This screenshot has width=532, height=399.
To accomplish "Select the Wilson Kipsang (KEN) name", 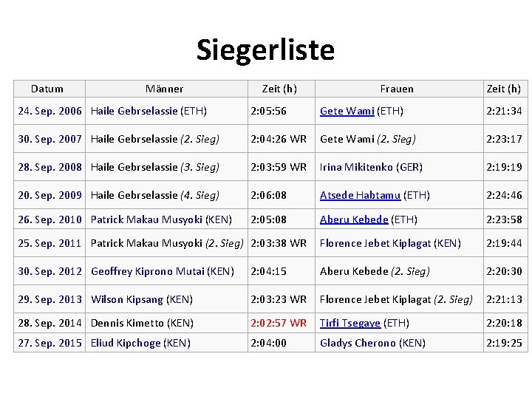I will click(x=141, y=299).
